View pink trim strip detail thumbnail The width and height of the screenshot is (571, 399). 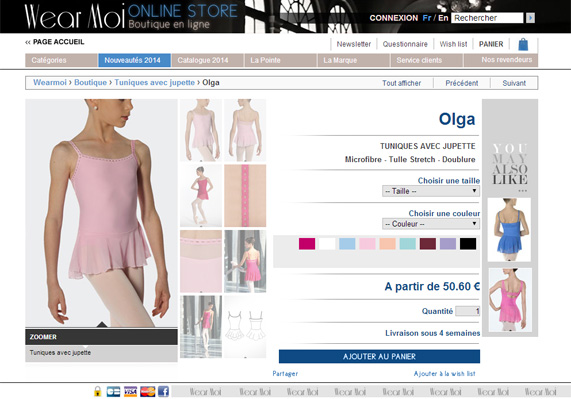pyautogui.click(x=245, y=195)
